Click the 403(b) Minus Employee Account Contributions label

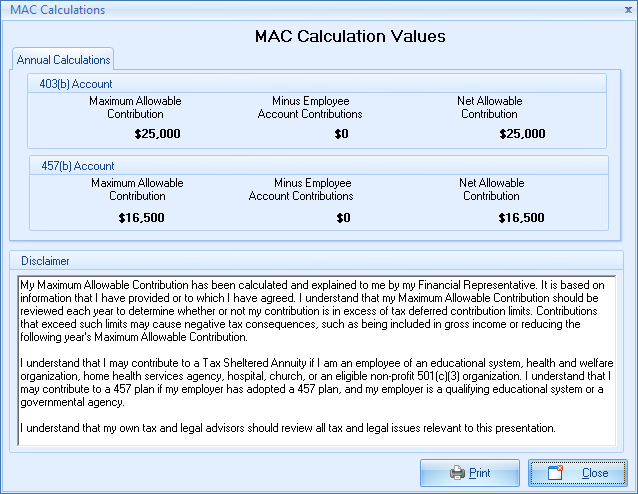[310, 108]
